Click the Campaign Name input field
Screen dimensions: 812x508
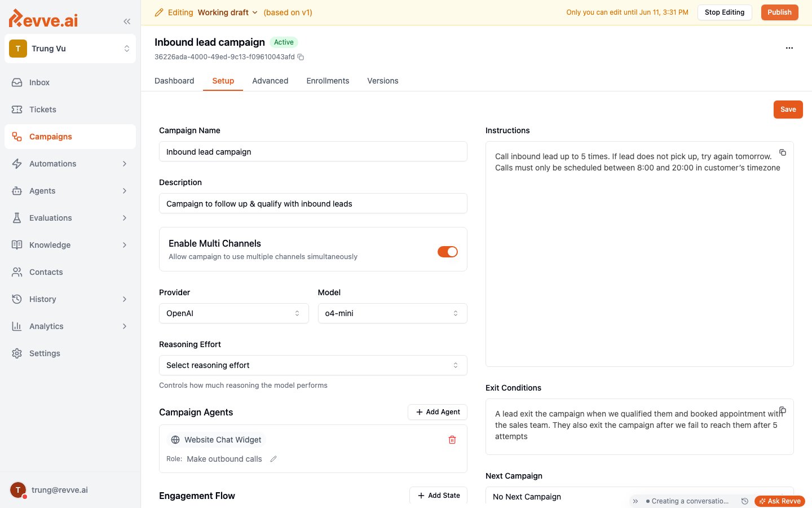313,151
